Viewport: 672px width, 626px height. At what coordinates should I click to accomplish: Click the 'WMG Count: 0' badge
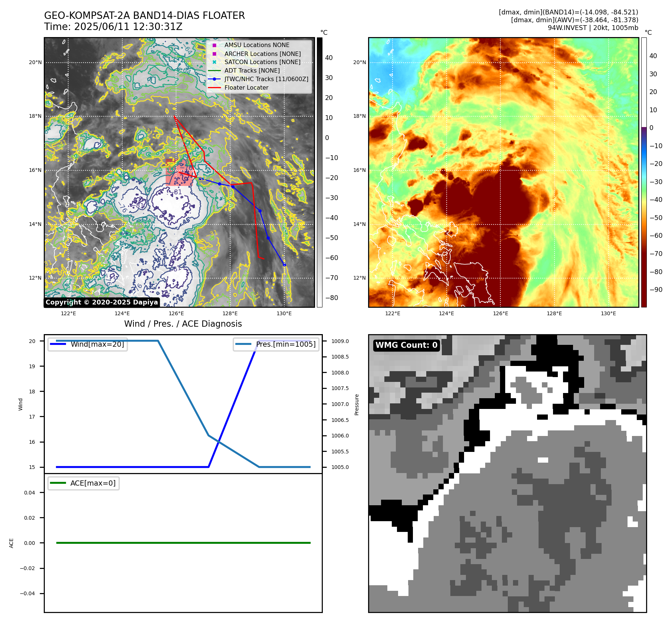[x=407, y=345]
